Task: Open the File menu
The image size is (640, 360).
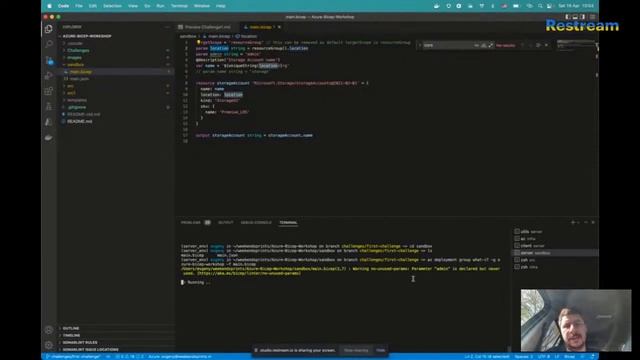Action: (79, 6)
